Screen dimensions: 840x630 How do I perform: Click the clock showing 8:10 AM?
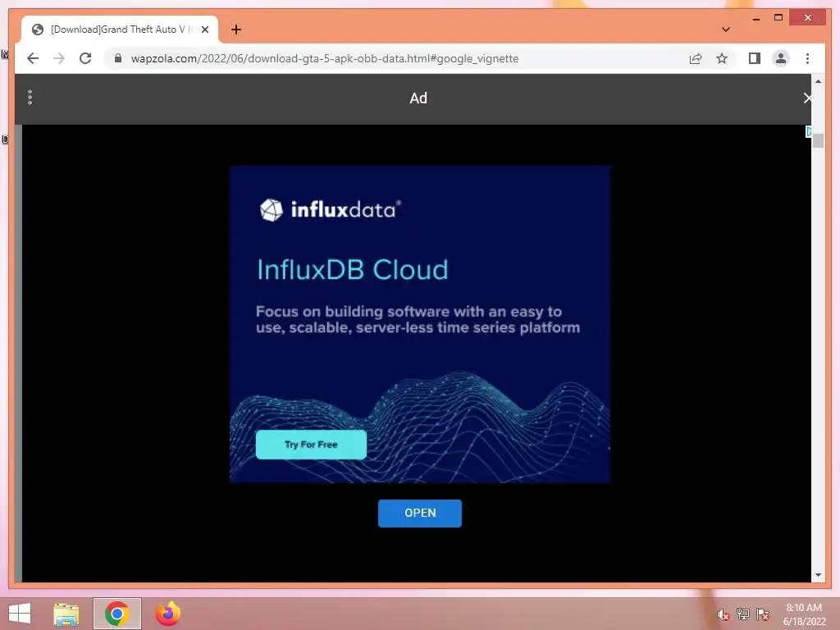coord(804,614)
